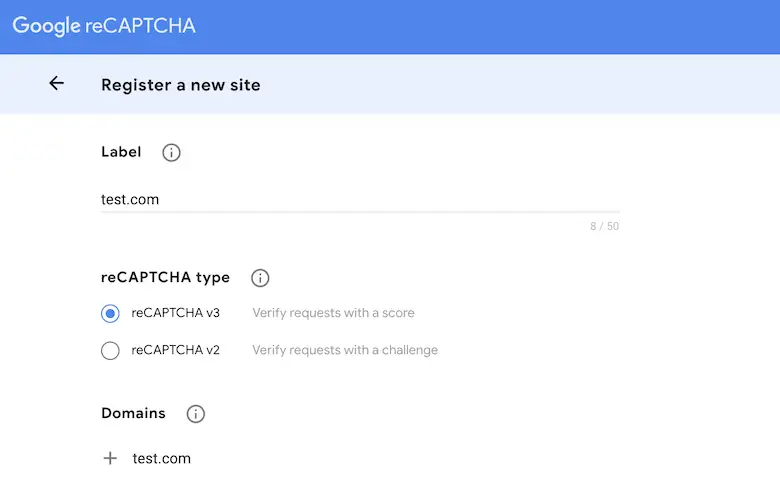Go back using the left arrow

(x=56, y=84)
